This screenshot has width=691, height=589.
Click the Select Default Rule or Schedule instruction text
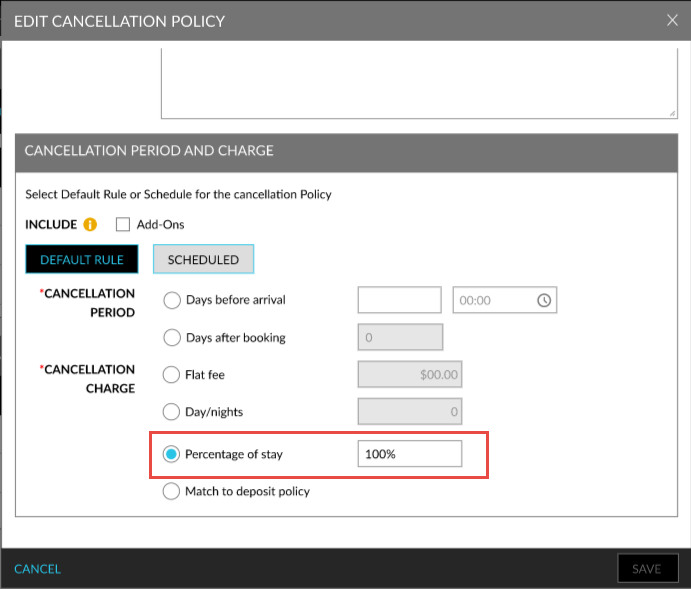[178, 194]
